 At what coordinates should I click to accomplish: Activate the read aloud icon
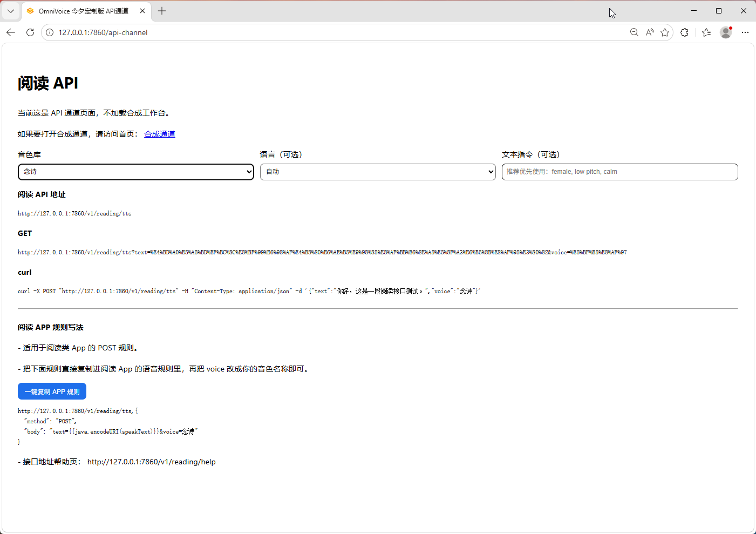650,32
